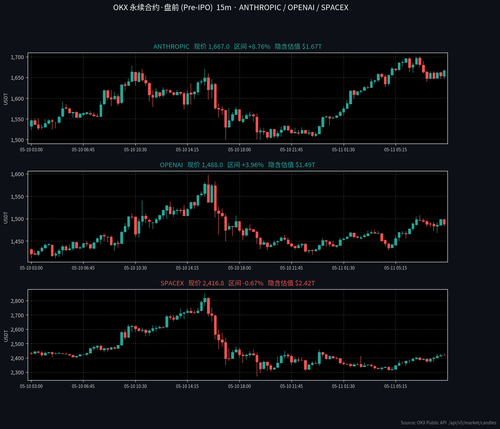Viewport: 500px width, 429px height.
Task: Click the '05-10 14:15' tick under OPENAI chart
Action: [187, 268]
